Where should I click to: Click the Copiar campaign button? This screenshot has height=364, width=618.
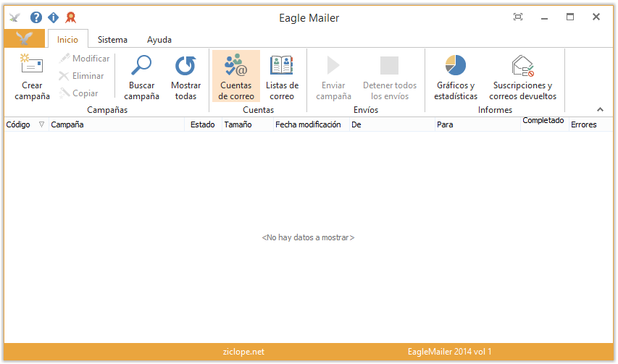click(x=78, y=93)
